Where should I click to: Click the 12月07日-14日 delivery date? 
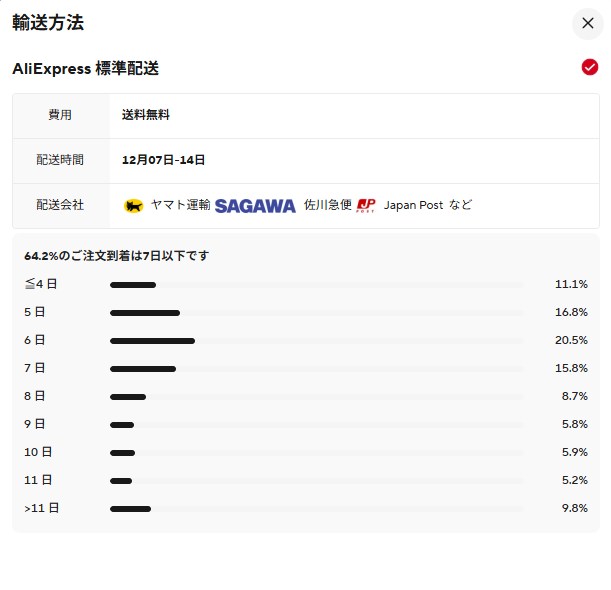(163, 160)
